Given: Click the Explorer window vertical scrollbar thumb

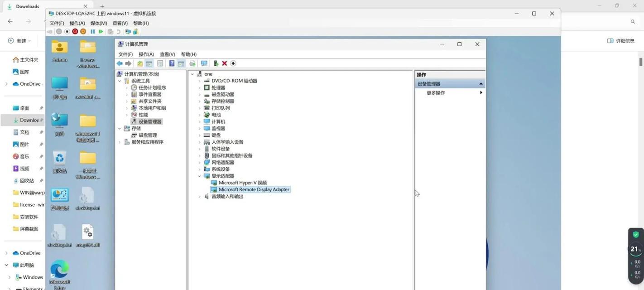Looking at the screenshot, I should [x=641, y=62].
